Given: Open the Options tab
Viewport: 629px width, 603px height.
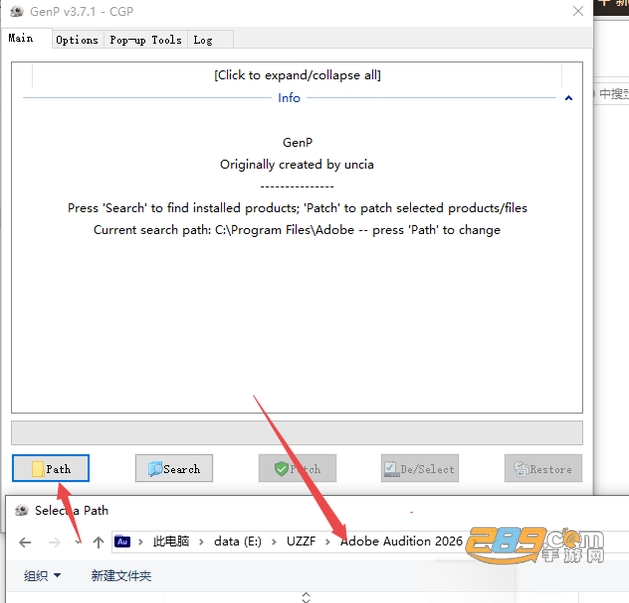Looking at the screenshot, I should [x=77, y=40].
